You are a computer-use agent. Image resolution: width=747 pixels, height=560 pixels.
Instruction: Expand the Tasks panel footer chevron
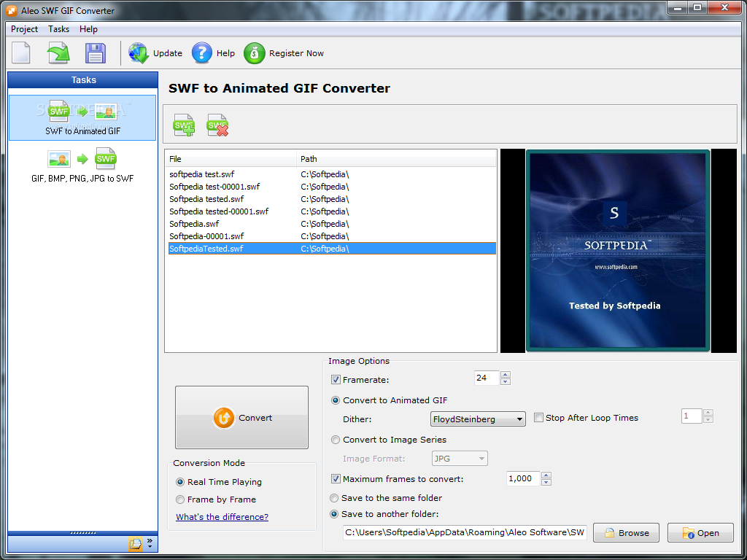[x=150, y=543]
